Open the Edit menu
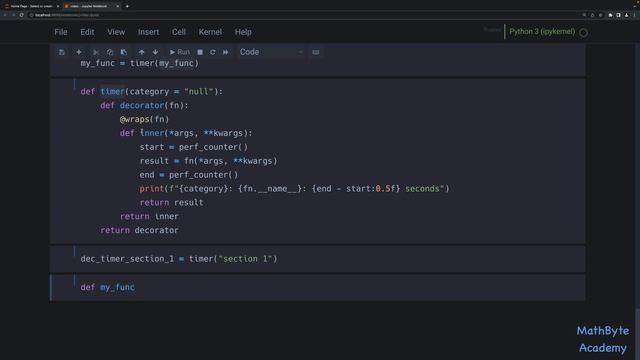 coord(87,32)
